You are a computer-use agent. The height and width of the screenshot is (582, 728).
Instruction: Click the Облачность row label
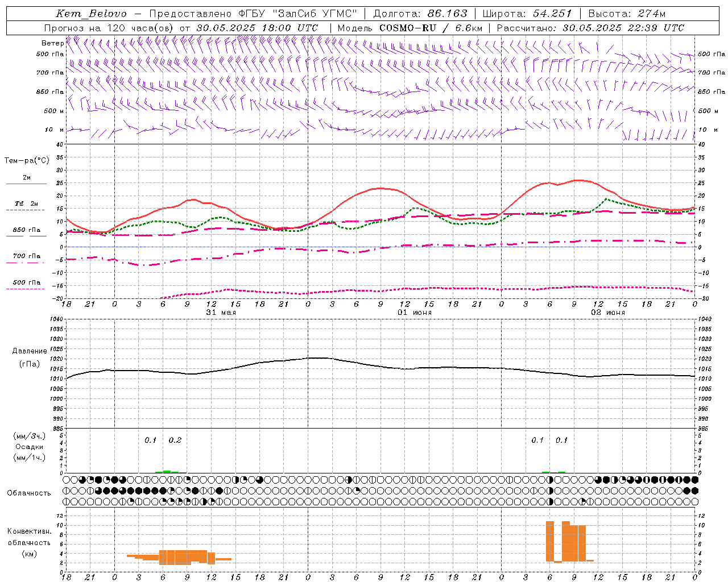[29, 493]
